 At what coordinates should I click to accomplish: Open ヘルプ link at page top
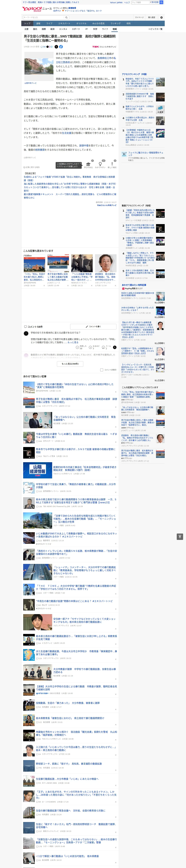click(x=127, y=2)
